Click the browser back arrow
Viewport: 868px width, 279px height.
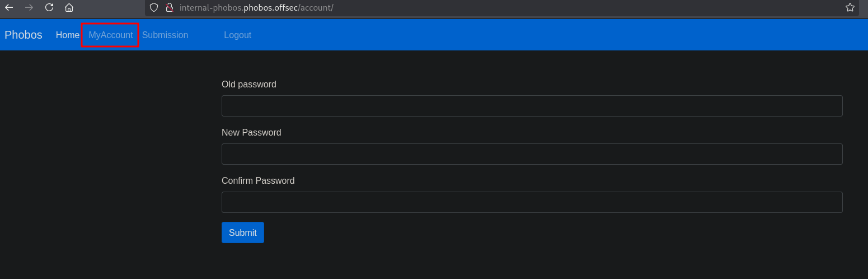pyautogui.click(x=9, y=8)
